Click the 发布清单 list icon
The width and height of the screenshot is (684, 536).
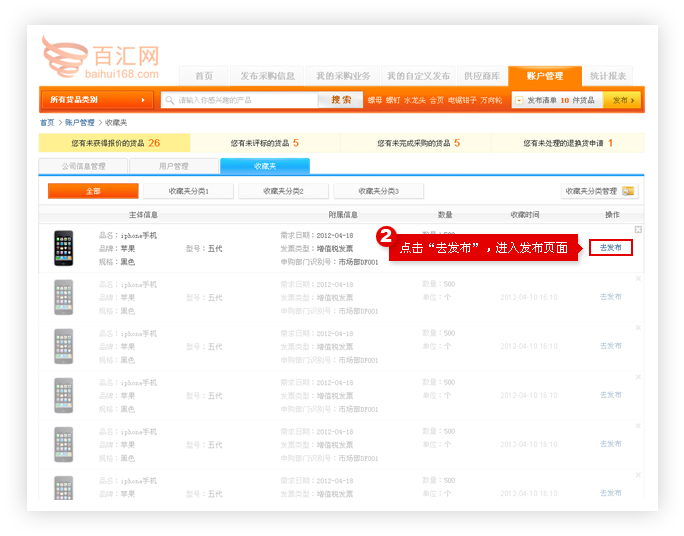[519, 100]
